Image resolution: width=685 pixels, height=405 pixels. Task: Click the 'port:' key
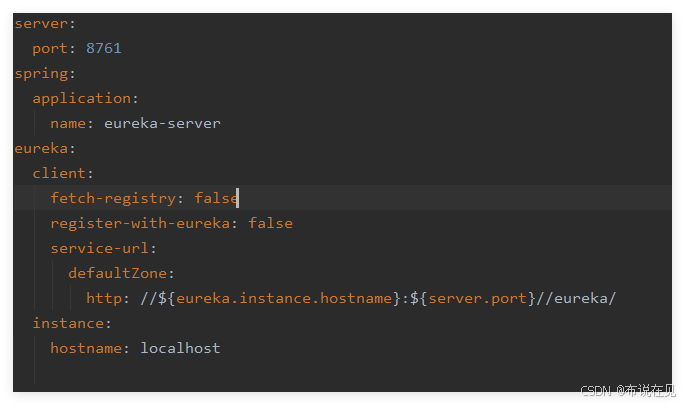(x=54, y=49)
